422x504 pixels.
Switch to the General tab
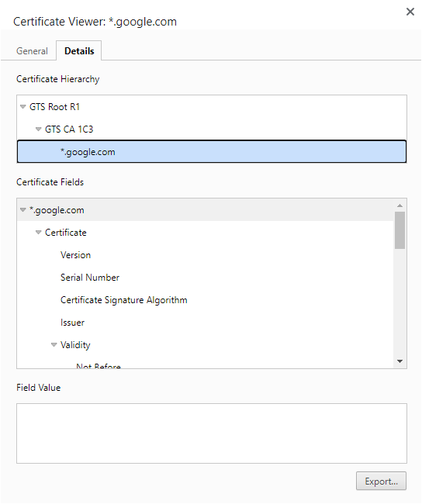pyautogui.click(x=32, y=50)
